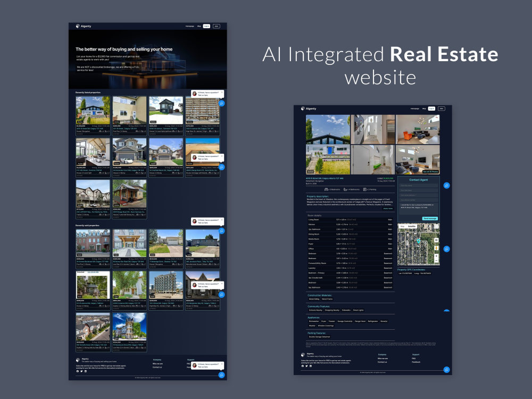Screen dimensions: 532x399
Task: Click the teal location pin on property map
Action: (x=419, y=241)
